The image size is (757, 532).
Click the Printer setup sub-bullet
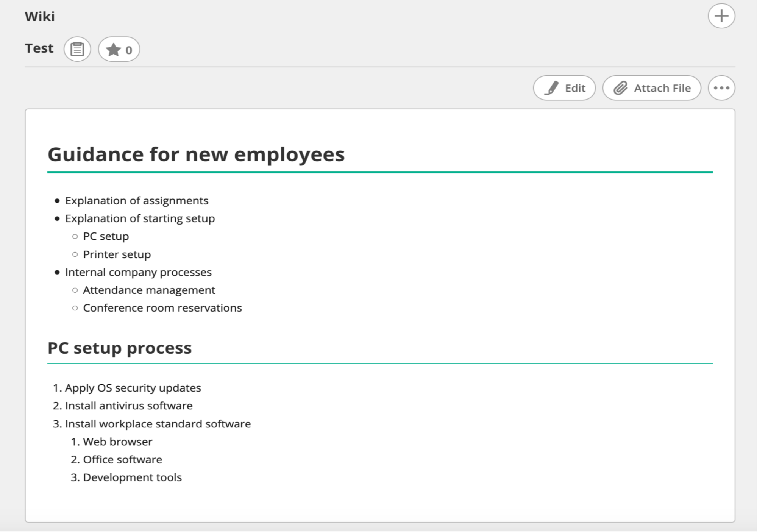[x=117, y=254]
